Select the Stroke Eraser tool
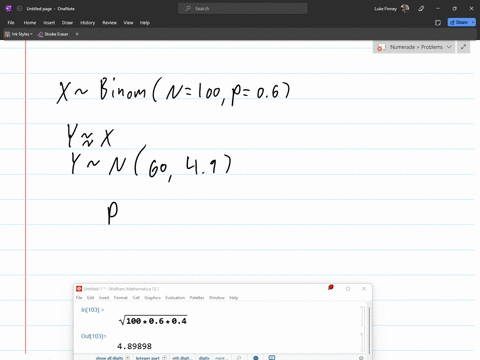Viewport: 480px width, 360px height. 53,34
